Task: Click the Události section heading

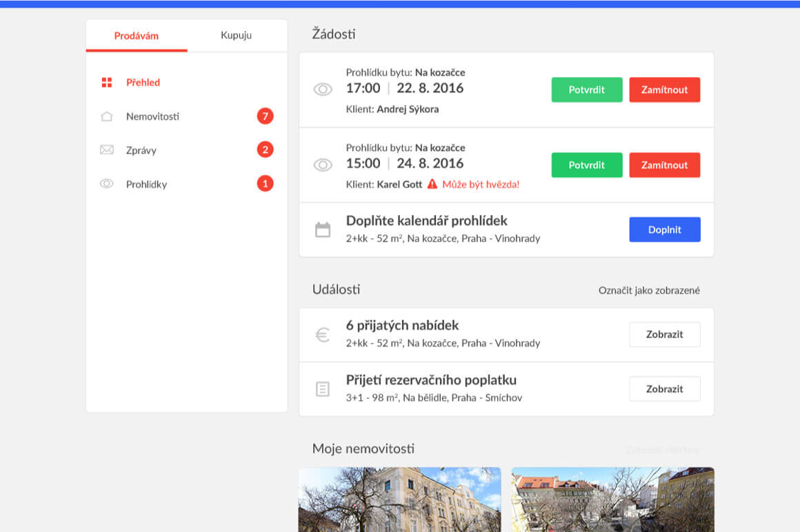Action: (x=337, y=289)
